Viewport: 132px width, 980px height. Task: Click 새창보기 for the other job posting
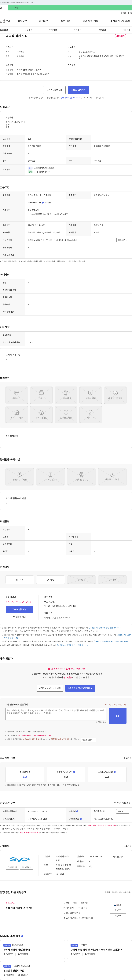click(x=118, y=916)
